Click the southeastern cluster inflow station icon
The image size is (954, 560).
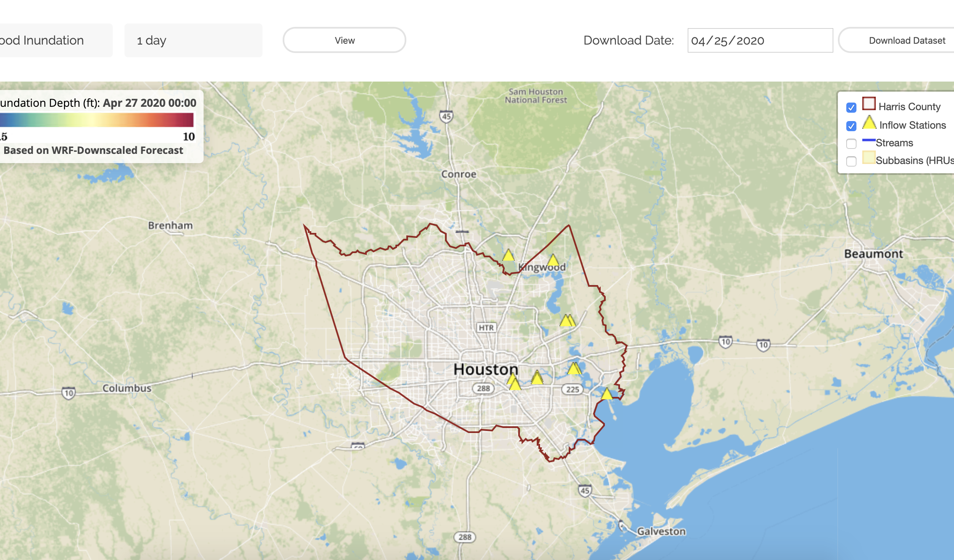605,393
